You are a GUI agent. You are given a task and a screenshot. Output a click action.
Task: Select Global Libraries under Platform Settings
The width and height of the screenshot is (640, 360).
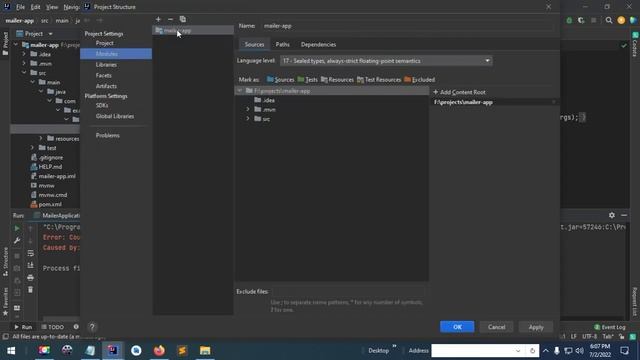(x=115, y=116)
